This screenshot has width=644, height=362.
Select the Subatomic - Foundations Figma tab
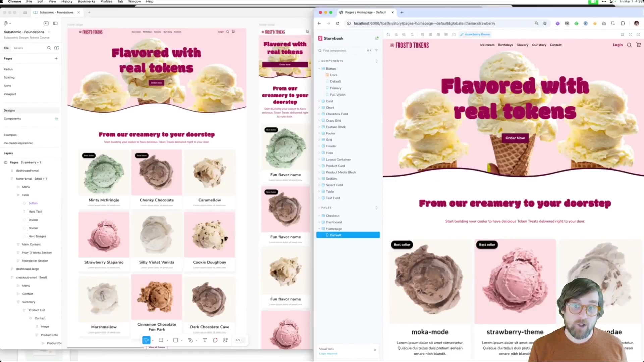pos(56,12)
